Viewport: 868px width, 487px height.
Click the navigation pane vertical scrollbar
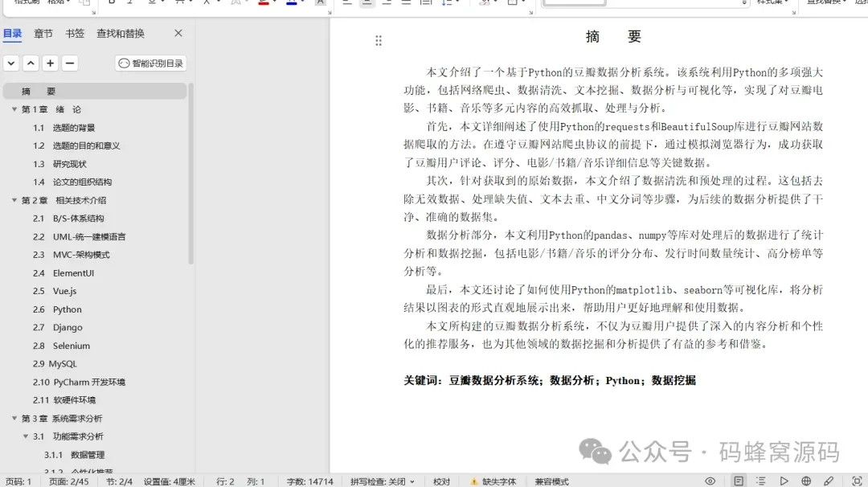tap(191, 174)
